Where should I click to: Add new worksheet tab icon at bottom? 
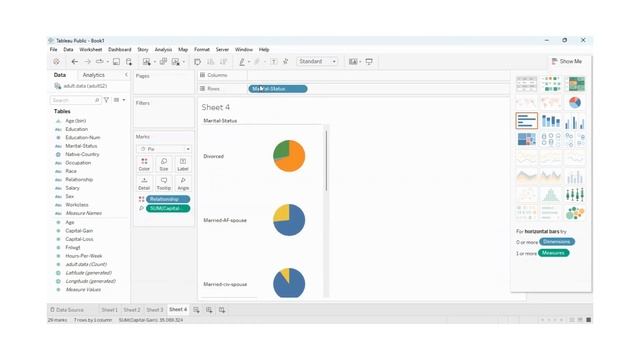coord(196,310)
